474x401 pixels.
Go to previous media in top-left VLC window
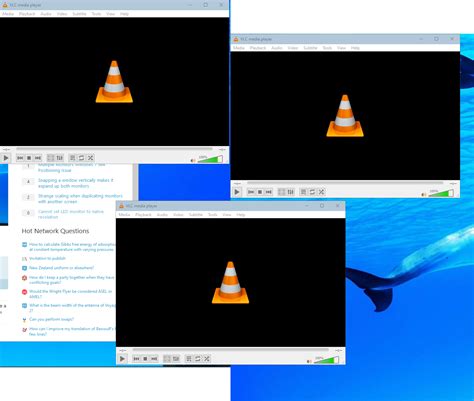coord(20,158)
